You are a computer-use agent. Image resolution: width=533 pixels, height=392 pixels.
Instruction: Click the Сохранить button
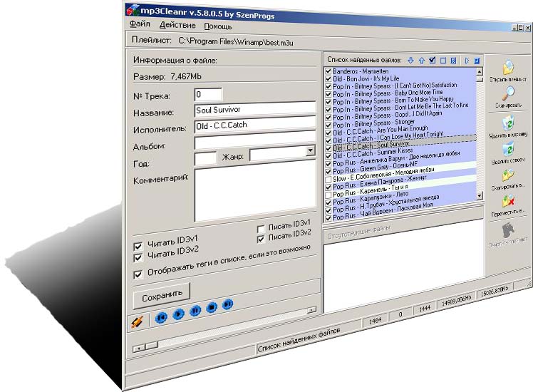pos(162,296)
